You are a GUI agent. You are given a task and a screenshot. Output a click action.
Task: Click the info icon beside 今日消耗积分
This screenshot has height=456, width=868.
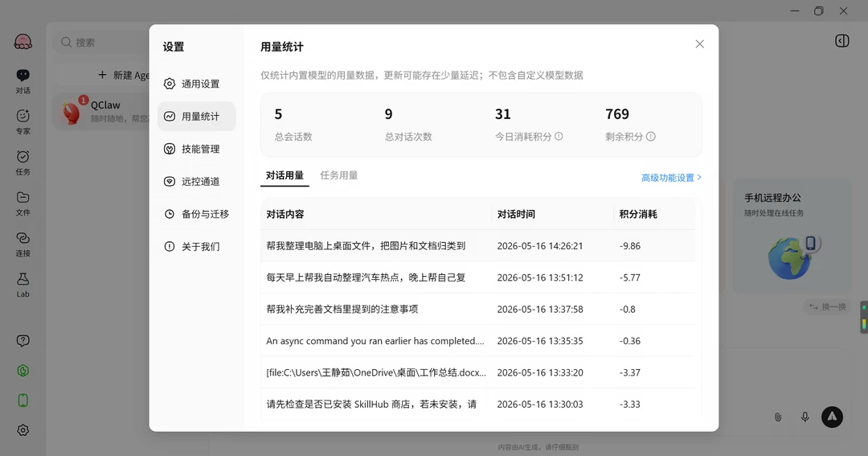559,136
